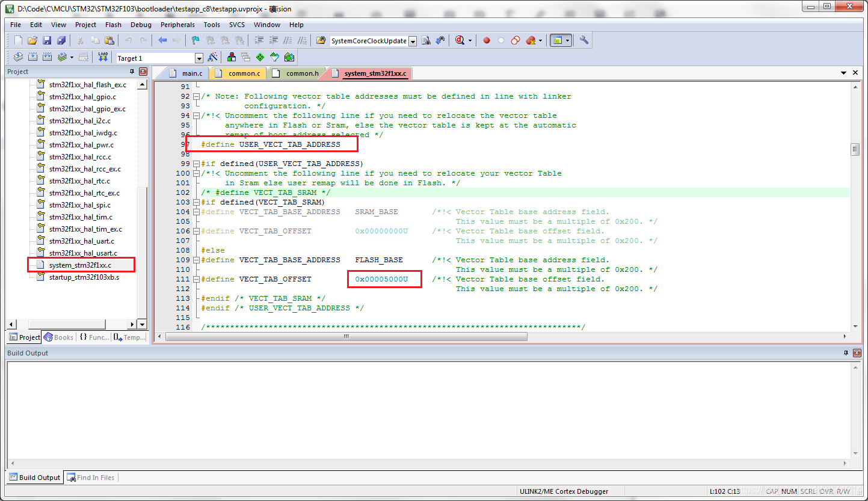Open the editor tab list dropdown
The width and height of the screenshot is (868, 501).
(845, 72)
